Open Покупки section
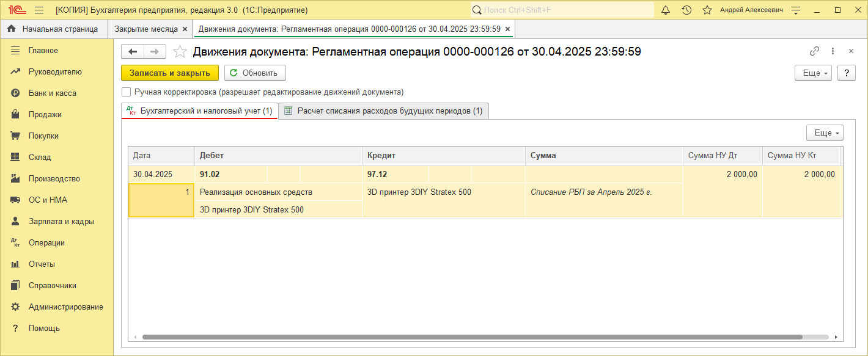Screen dimensions: 868x356 tap(56, 136)
